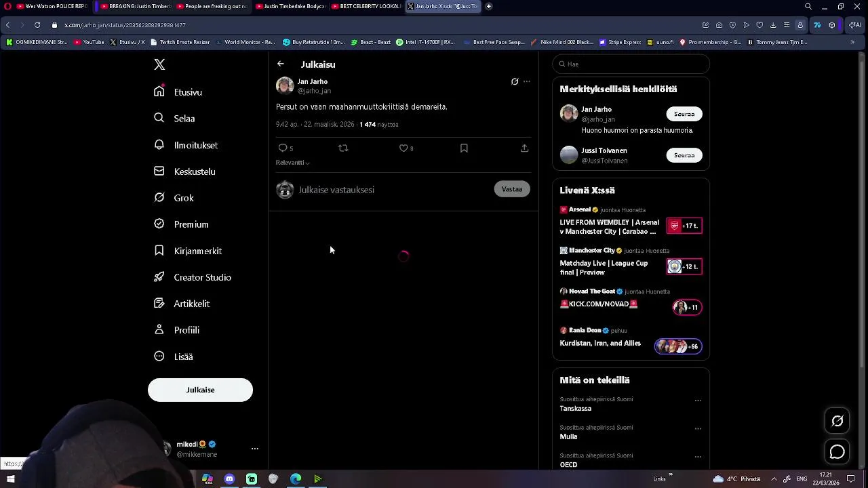
Task: Open YouTube bookmark
Action: point(89,42)
